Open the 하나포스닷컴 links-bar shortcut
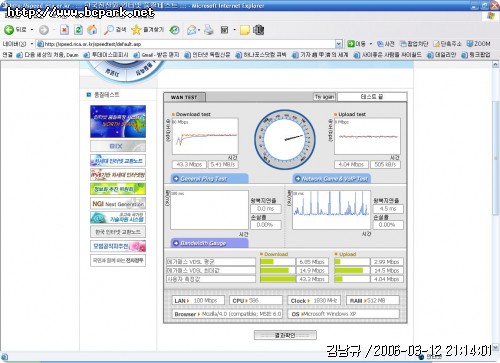The width and height of the screenshot is (500, 363). pos(261,55)
